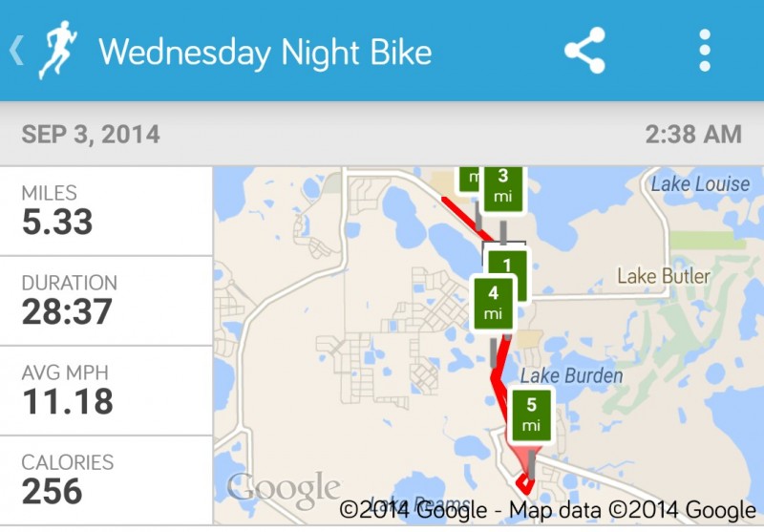Select the Duration 28:37 stat tile
Viewport: 764px width, 532px height.
coord(106,301)
